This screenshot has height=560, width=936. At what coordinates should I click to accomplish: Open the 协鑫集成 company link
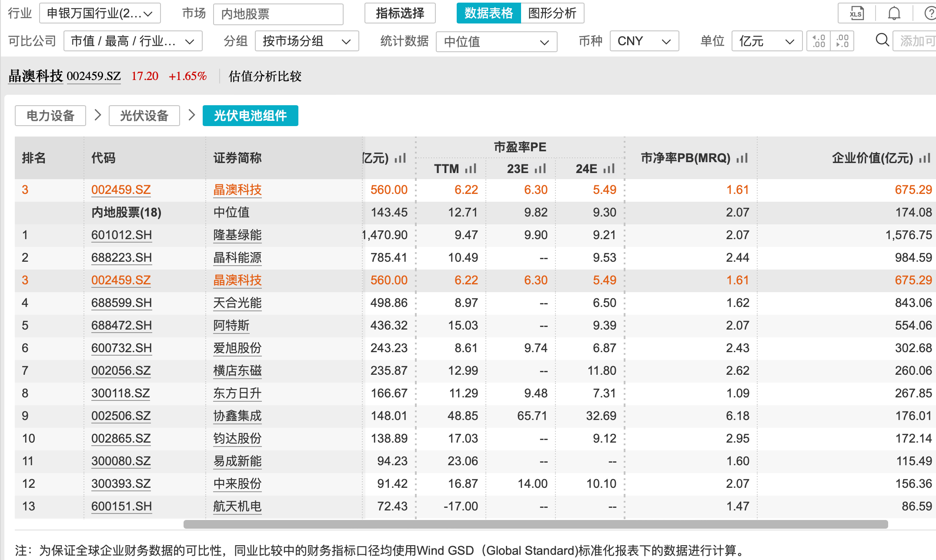point(237,416)
